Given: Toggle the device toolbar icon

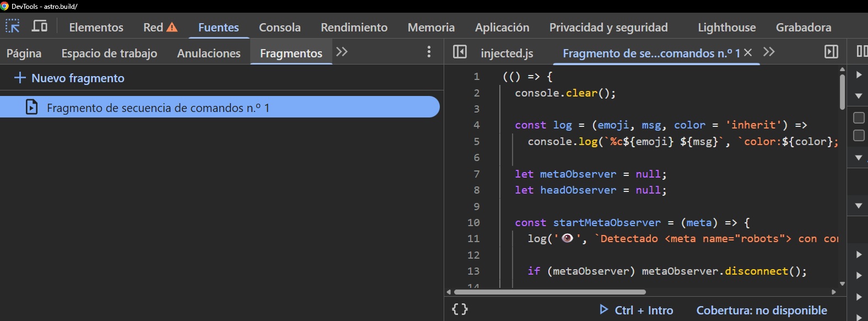Looking at the screenshot, I should tap(39, 26).
